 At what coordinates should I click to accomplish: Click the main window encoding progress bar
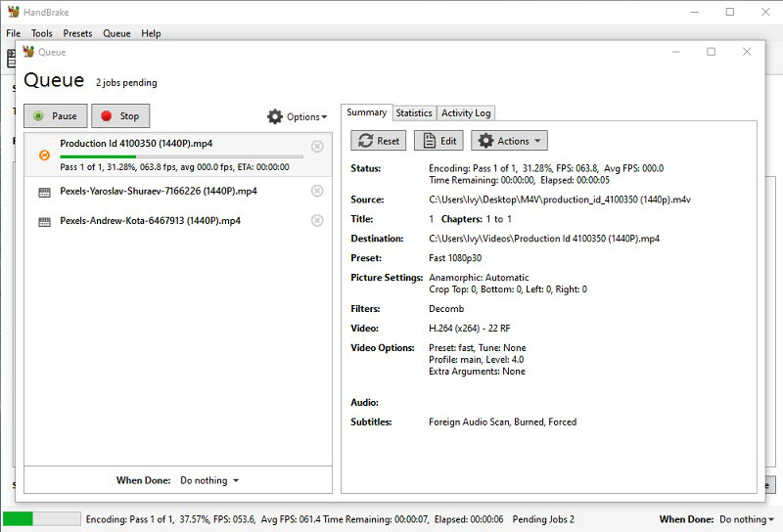pos(41,519)
